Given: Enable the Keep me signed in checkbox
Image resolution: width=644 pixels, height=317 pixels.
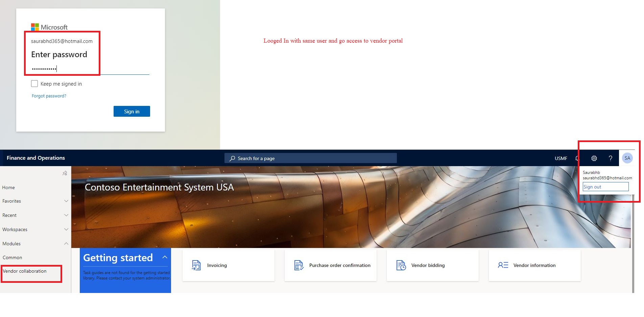Looking at the screenshot, I should click(34, 83).
